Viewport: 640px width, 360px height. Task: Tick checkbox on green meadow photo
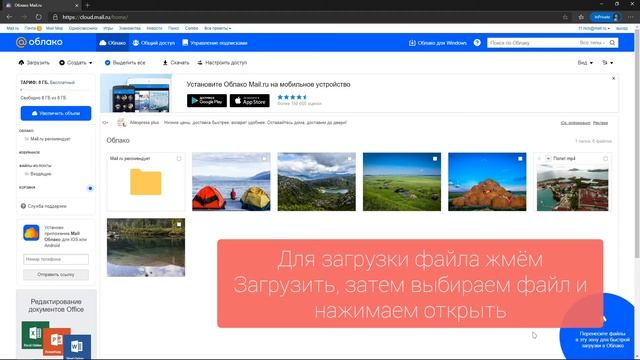435,158
